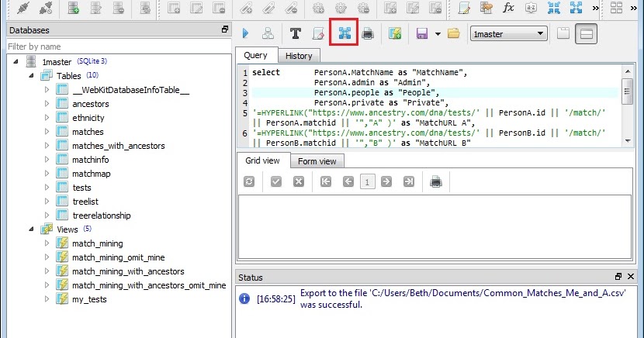Open the SQL editor notepad-and-pencil icon
644x338 pixels.
click(464, 8)
